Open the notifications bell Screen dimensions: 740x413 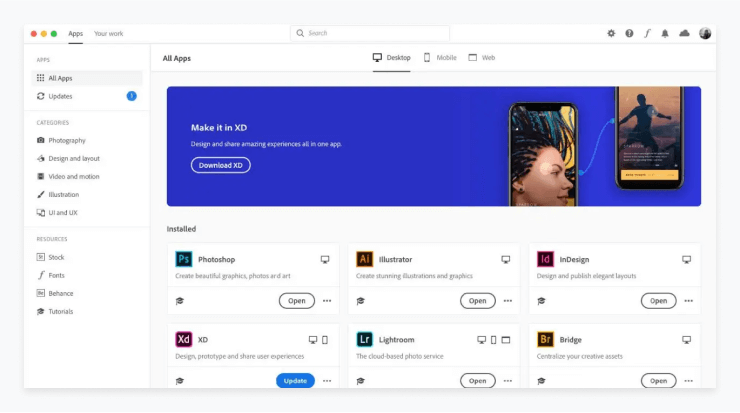[665, 34]
